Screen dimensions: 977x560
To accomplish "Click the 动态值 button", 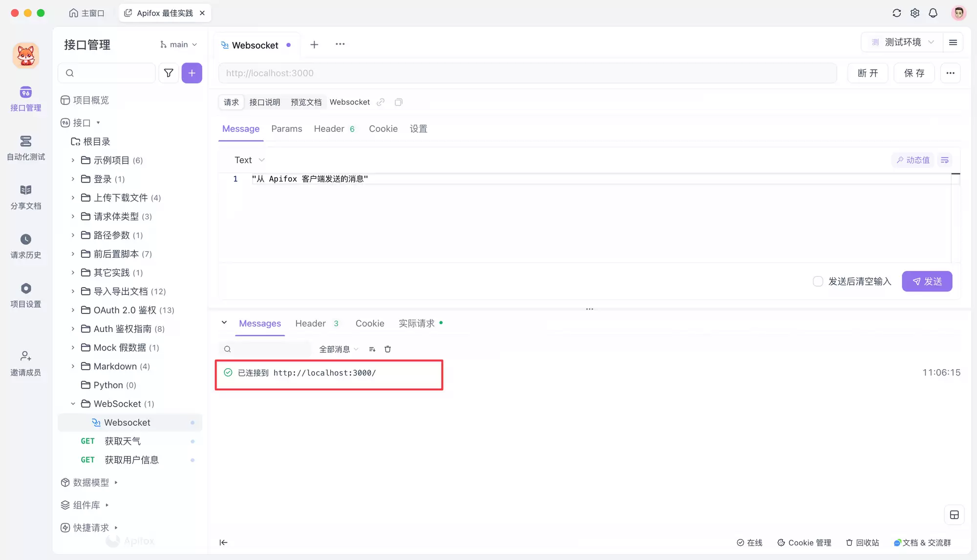I will point(913,160).
